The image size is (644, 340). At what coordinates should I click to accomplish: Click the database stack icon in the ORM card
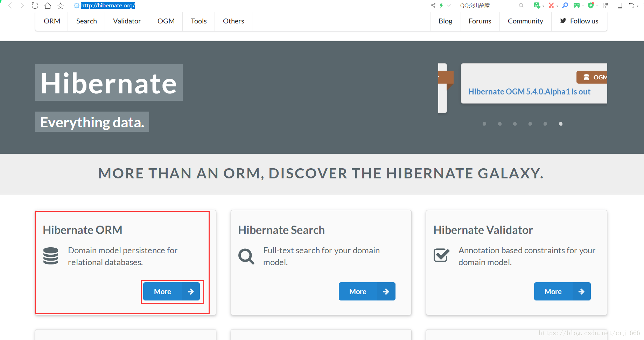tap(51, 256)
